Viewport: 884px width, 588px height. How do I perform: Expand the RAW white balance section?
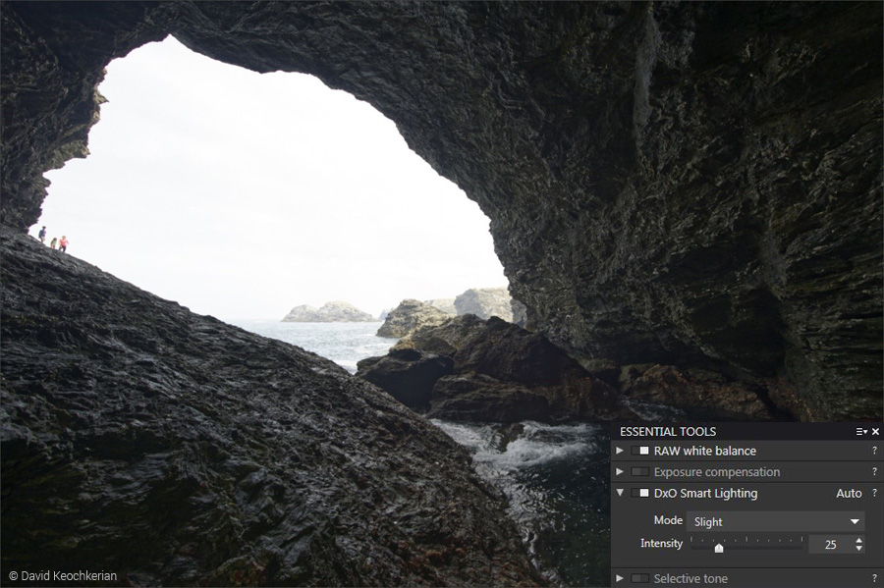click(x=620, y=451)
